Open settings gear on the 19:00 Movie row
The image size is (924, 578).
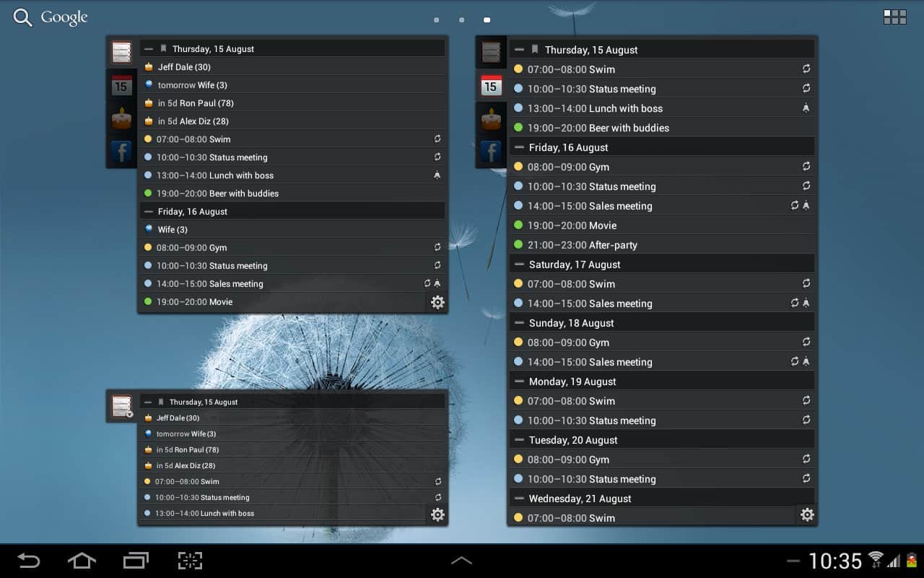[437, 302]
